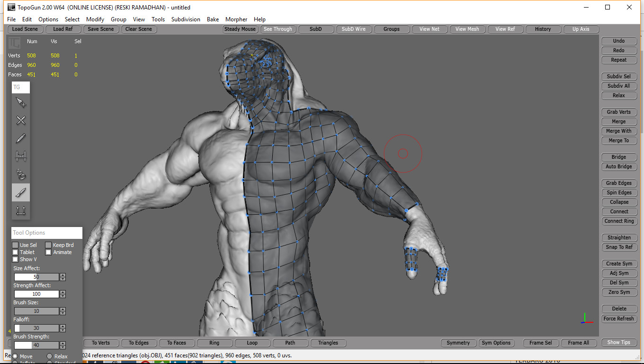Select the Delete cross tool
This screenshot has height=364, width=644.
[x=20, y=120]
